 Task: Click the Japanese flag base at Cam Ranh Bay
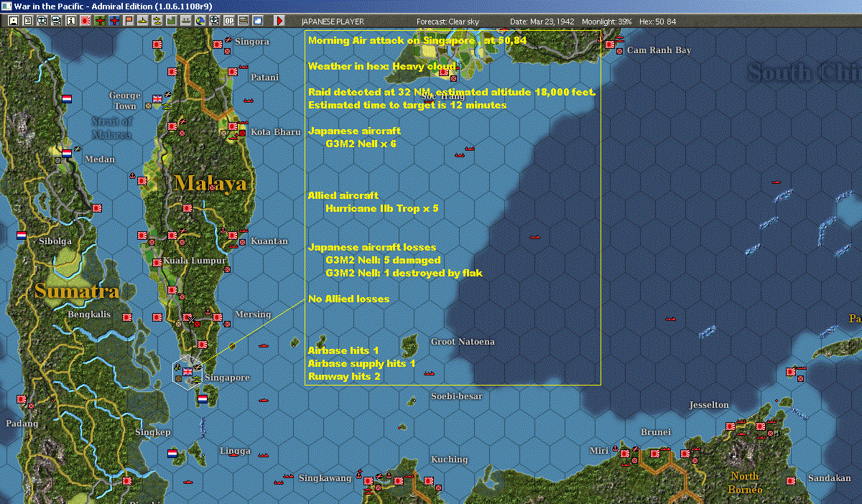(x=610, y=45)
